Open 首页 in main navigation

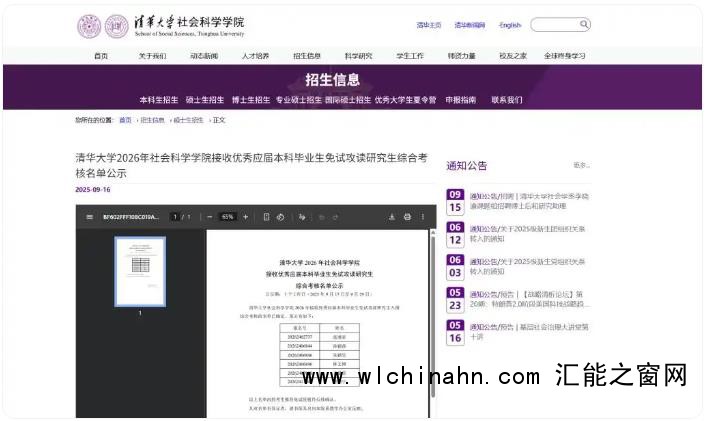point(101,56)
